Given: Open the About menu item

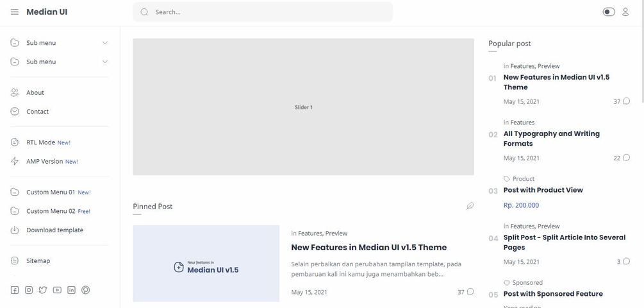Looking at the screenshot, I should 35,92.
